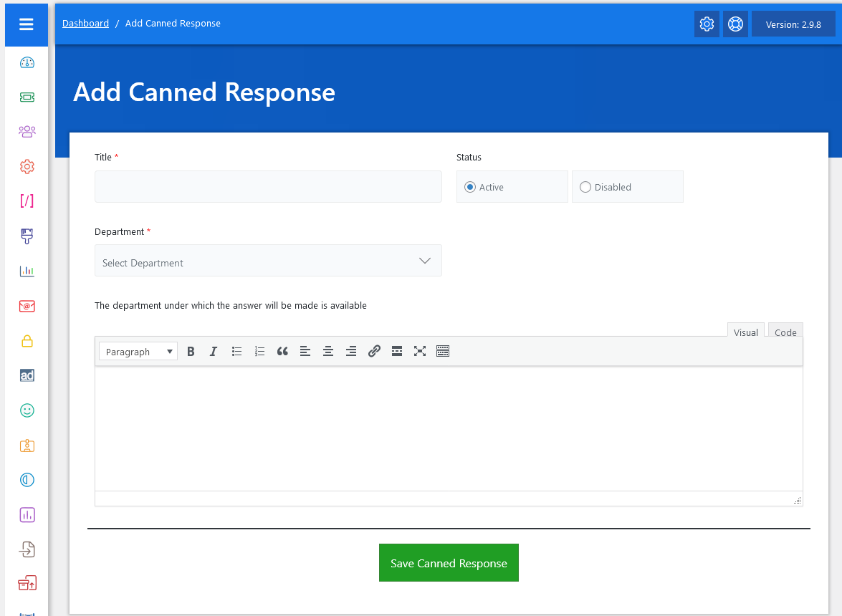Open the Select Department dropdown
Viewport: 842px width, 616px height.
click(268, 261)
